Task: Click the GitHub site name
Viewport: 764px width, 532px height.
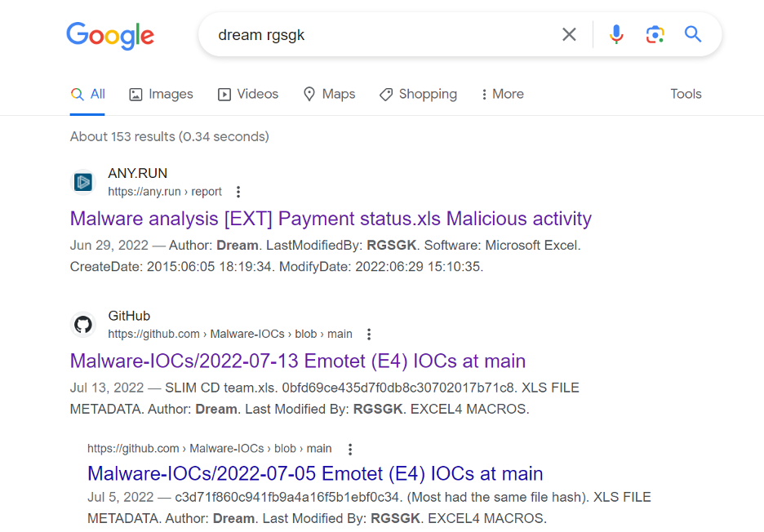Action: pyautogui.click(x=129, y=316)
